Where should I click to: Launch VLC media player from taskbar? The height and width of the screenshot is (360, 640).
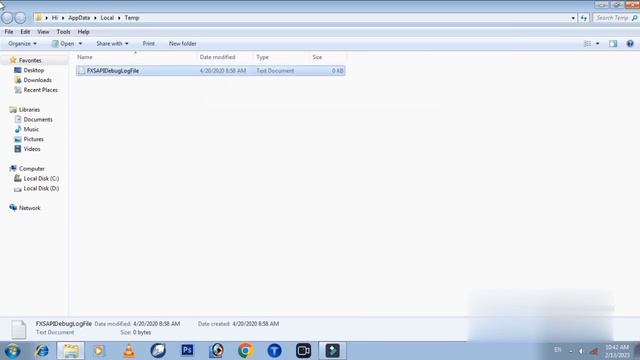129,351
